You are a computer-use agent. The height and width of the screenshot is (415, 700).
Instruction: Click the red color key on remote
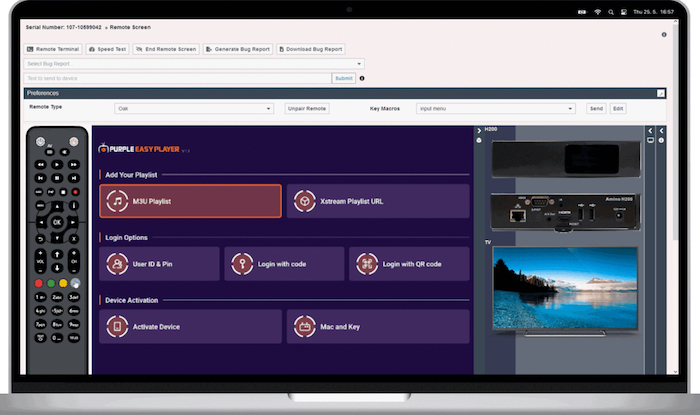click(x=39, y=283)
